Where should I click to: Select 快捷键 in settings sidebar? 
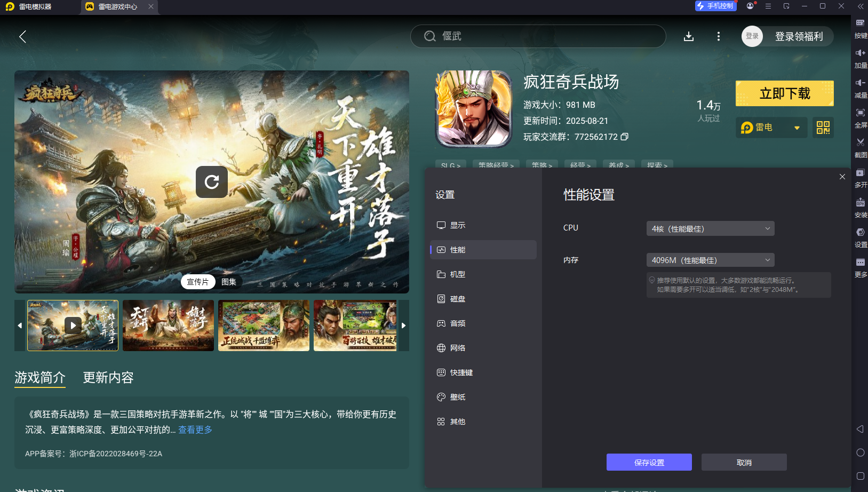point(483,372)
